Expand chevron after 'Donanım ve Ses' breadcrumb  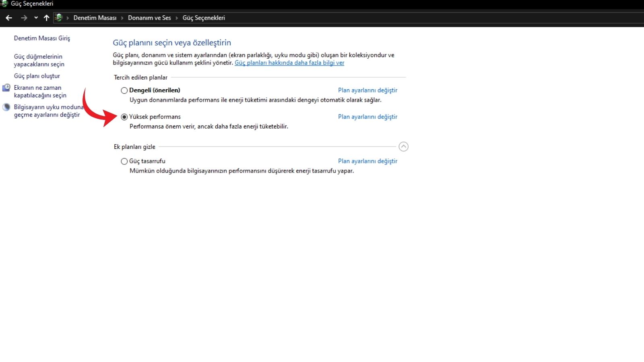tap(176, 18)
